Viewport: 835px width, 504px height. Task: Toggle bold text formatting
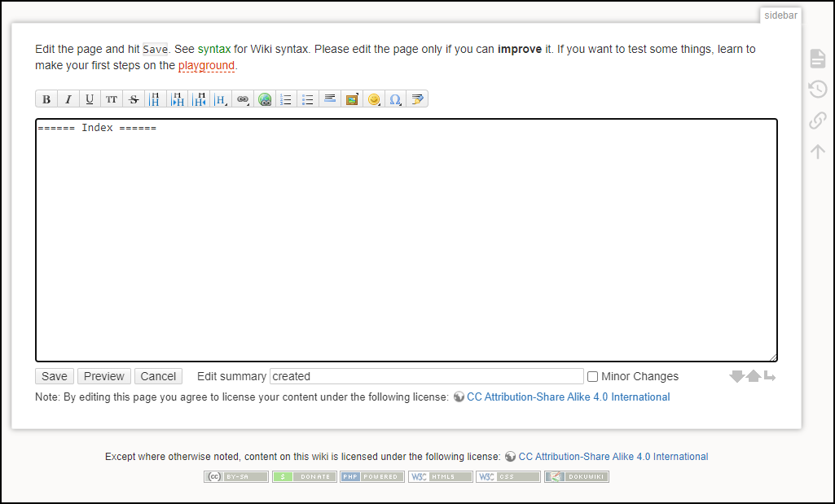(x=46, y=99)
